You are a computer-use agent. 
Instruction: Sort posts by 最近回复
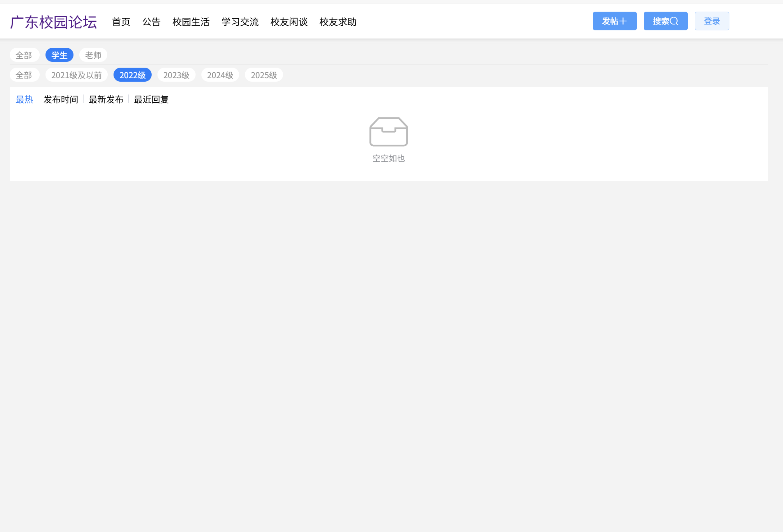click(x=151, y=100)
